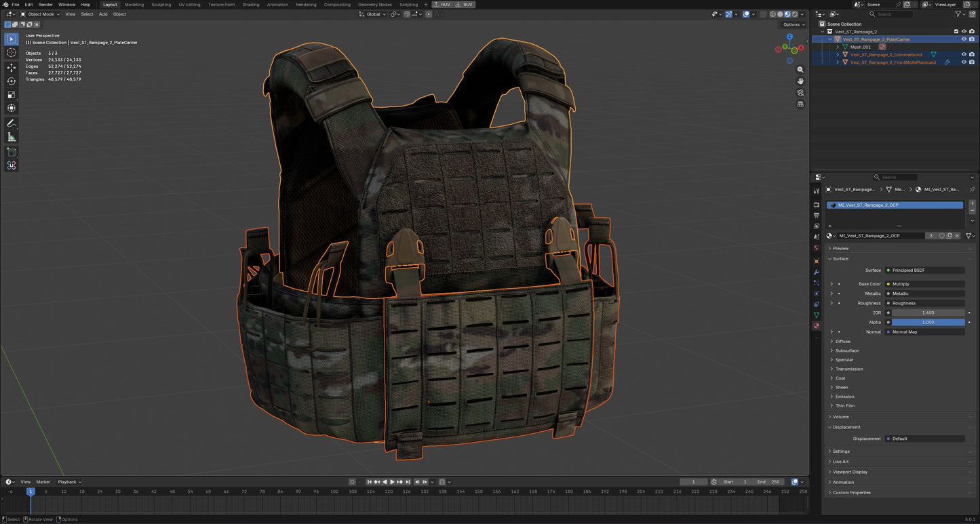This screenshot has width=980, height=524.
Task: Toggle camera view with the camera icon
Action: [800, 93]
